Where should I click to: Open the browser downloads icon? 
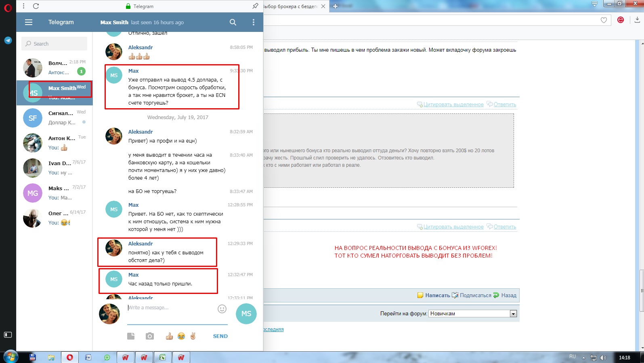(x=637, y=20)
